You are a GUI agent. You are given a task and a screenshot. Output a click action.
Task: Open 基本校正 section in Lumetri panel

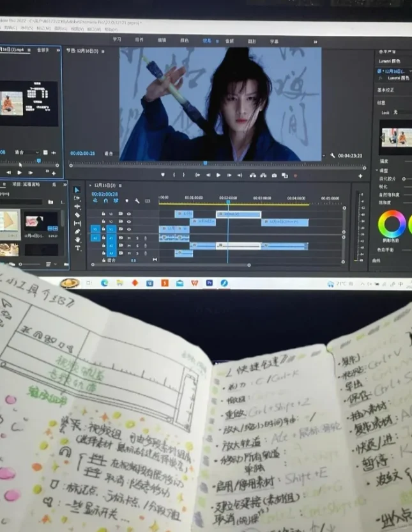(386, 90)
